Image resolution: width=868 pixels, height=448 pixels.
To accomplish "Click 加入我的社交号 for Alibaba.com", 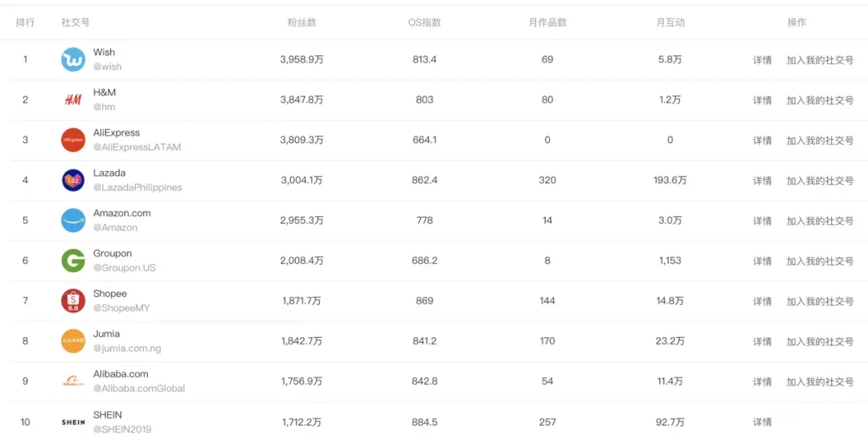I will (x=820, y=381).
